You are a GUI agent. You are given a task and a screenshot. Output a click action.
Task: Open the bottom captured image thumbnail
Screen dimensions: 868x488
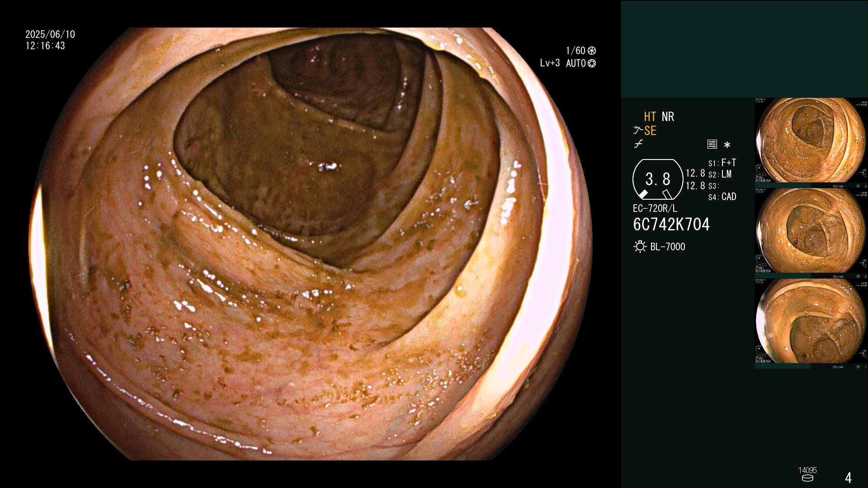point(811,324)
